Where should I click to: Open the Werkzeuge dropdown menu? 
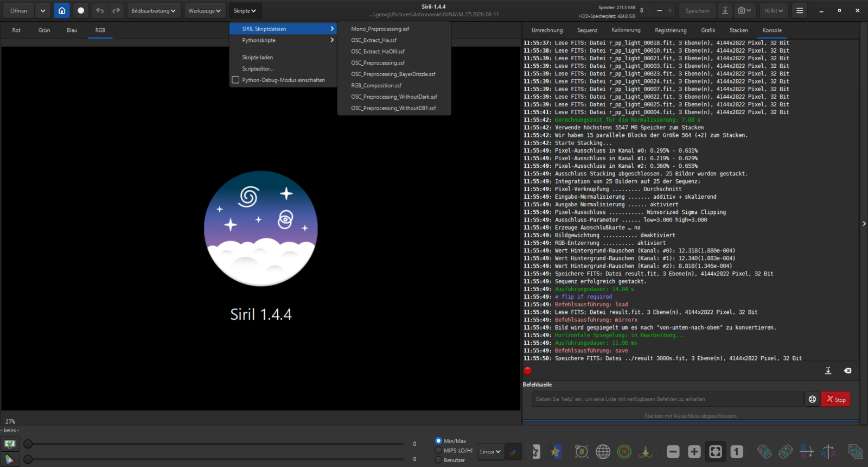205,10
